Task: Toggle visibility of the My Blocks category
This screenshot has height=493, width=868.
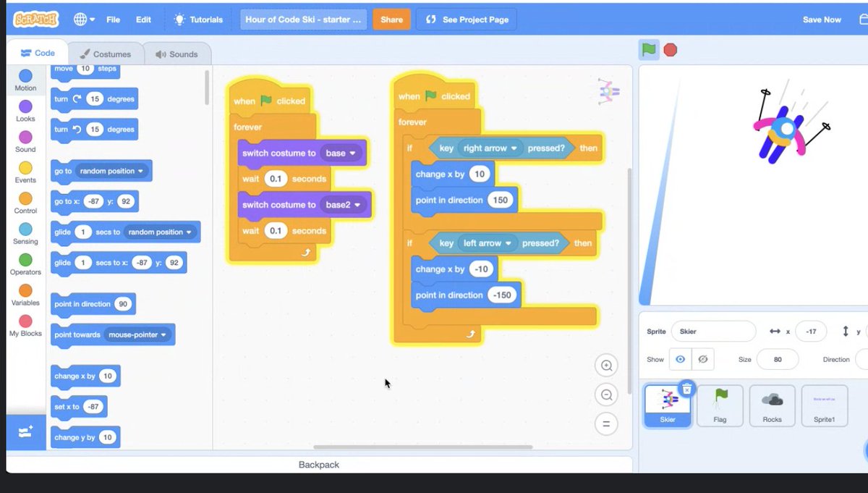Action: [25, 326]
